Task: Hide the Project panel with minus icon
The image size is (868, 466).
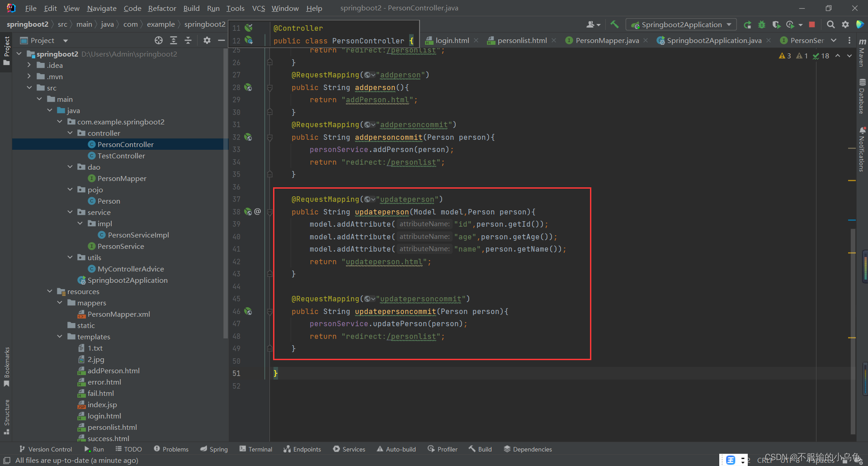Action: [x=222, y=40]
